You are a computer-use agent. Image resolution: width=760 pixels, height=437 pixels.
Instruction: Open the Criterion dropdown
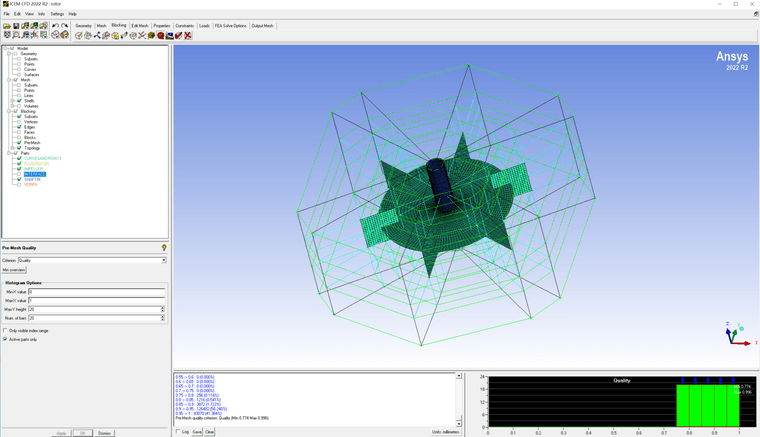tap(164, 260)
